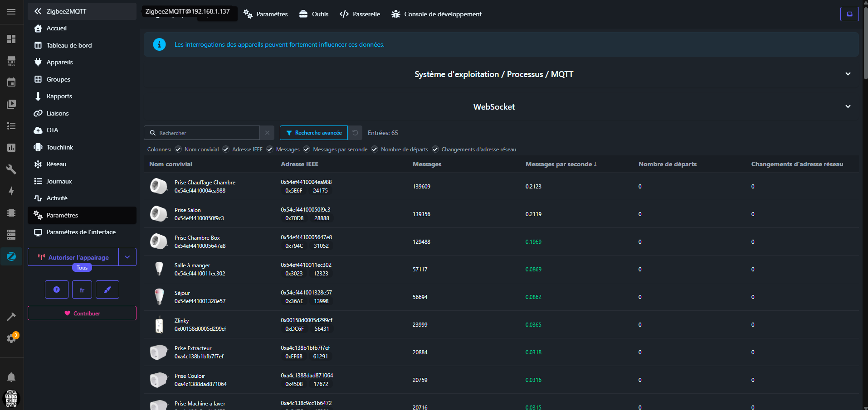This screenshot has height=410, width=868.
Task: Click the Recherche avancée button
Action: point(314,133)
